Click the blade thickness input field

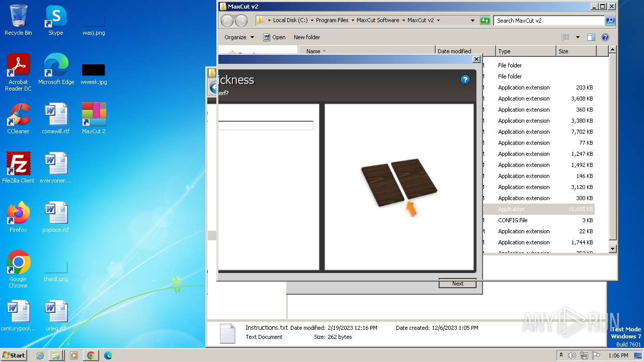click(x=266, y=126)
